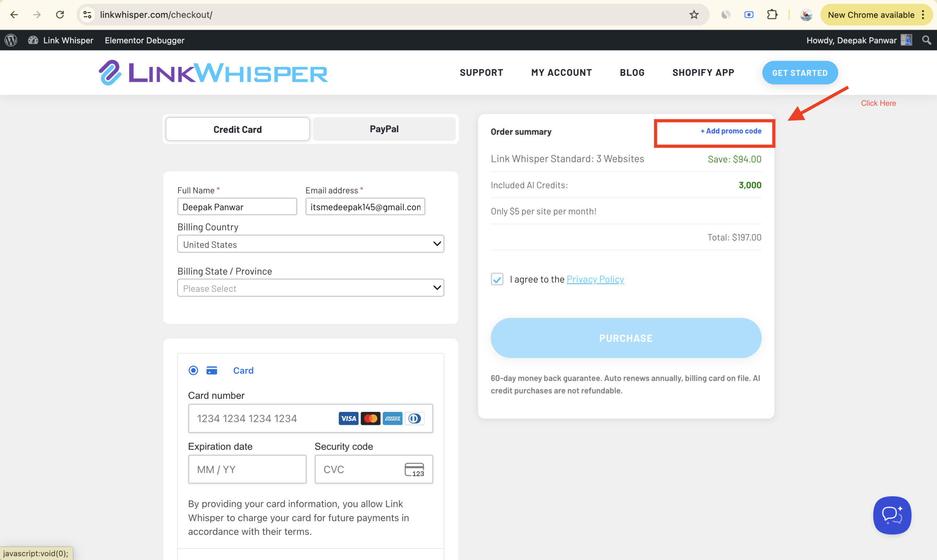Open the Chrome profile avatar

[x=806, y=15]
